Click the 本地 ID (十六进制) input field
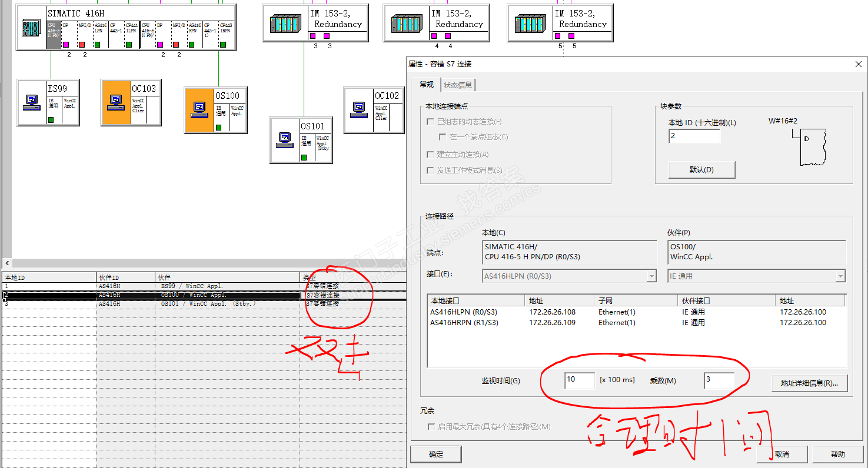This screenshot has width=868, height=468. click(x=694, y=136)
